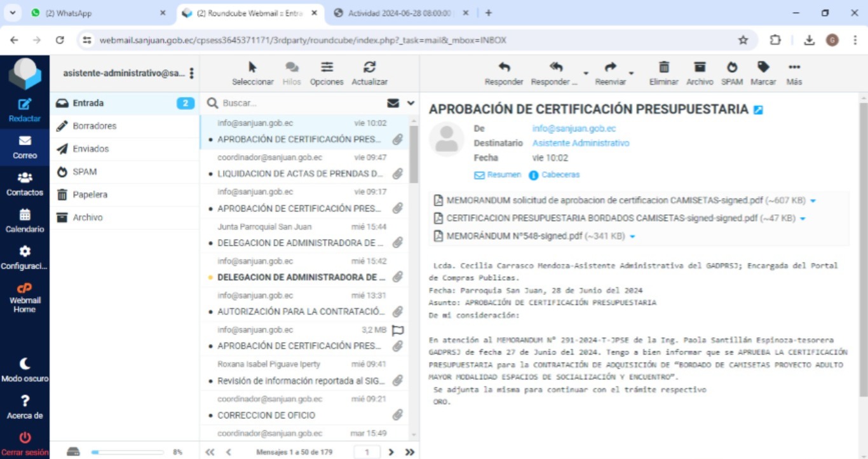This screenshot has width=868, height=459.
Task: Open the Enviados folder
Action: tap(91, 149)
